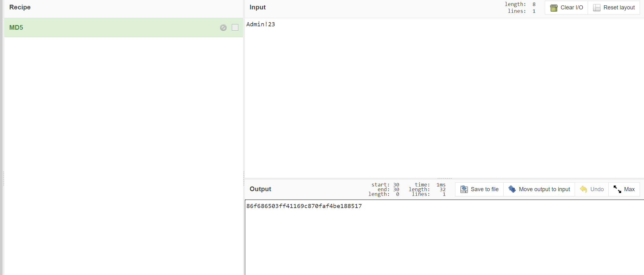Save the output to file
Image resolution: width=644 pixels, height=275 pixels.
479,189
